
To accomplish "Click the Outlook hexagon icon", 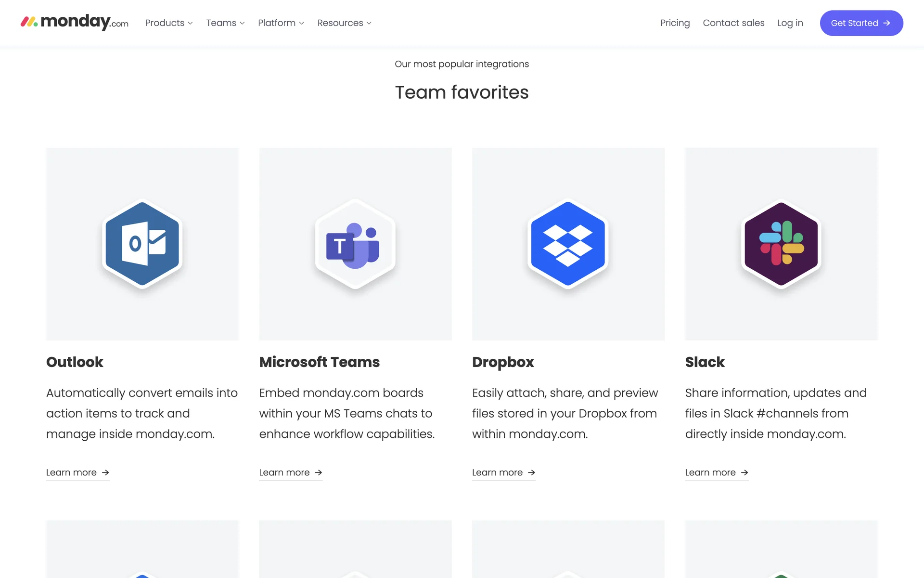I will 142,244.
